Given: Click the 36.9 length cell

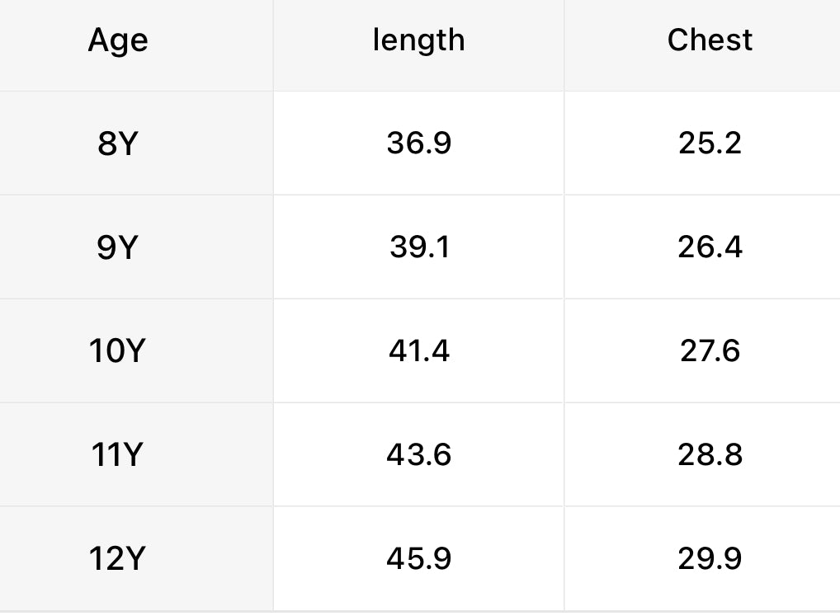Looking at the screenshot, I should pos(419,143).
